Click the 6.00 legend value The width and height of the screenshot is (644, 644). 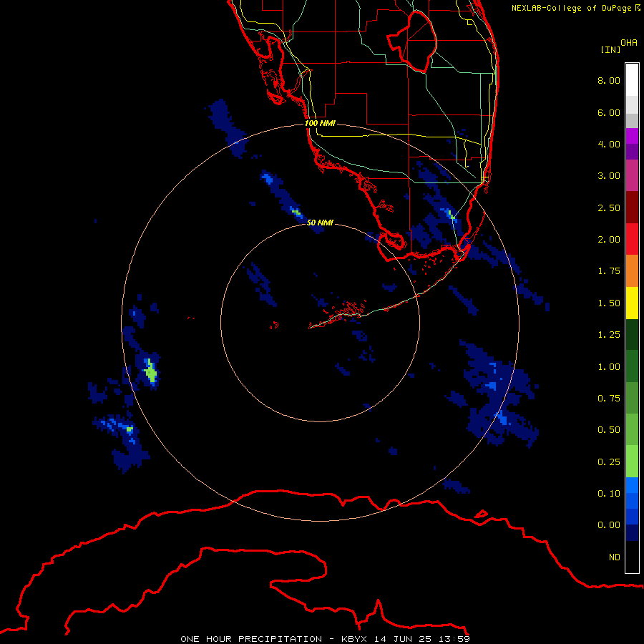pos(609,112)
